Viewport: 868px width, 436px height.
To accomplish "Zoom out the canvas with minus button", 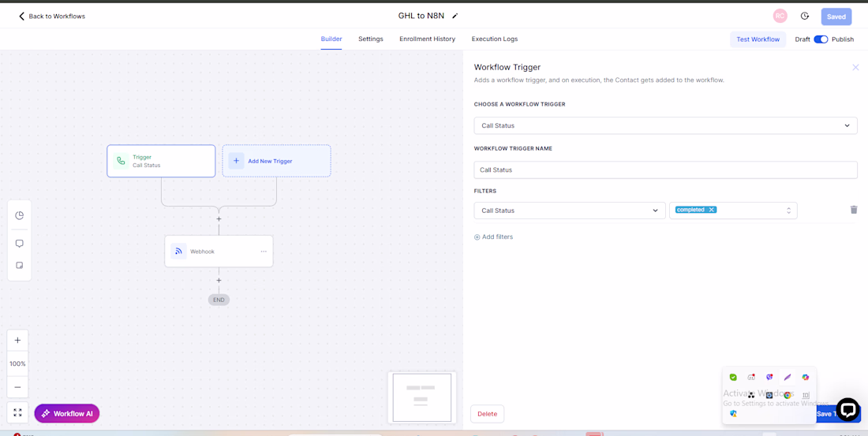I will point(17,387).
